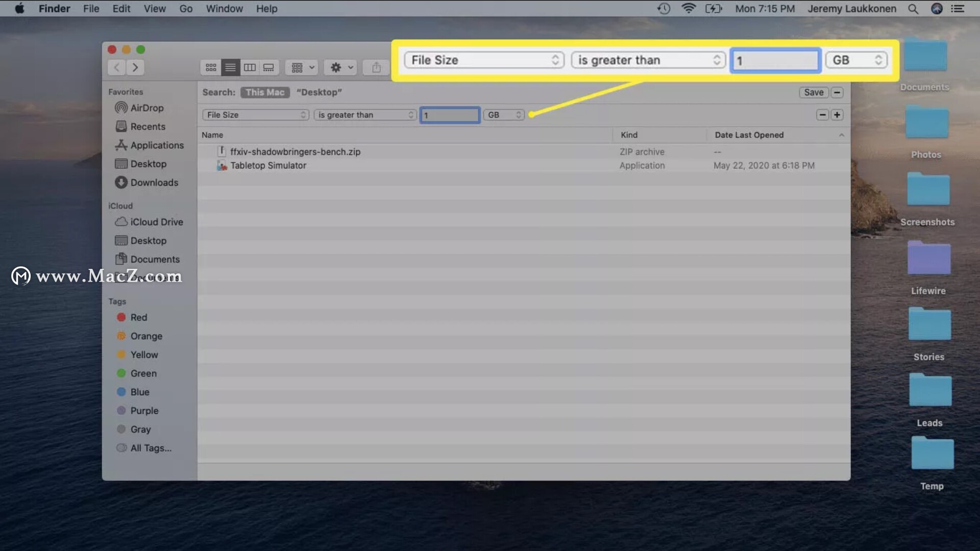Open the group-by arrangement dropdown
This screenshot has width=980, height=551.
[x=302, y=67]
